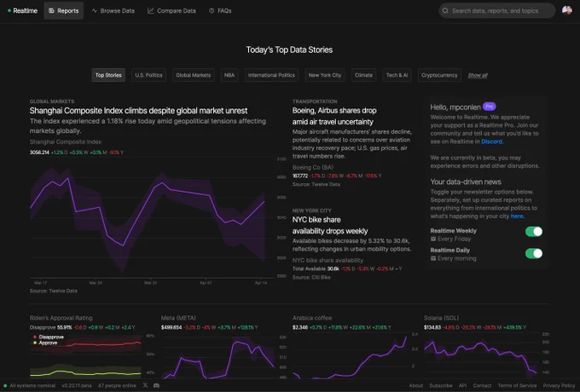Toggle the Realtime Weekly newsletter switch
Image resolution: width=580 pixels, height=392 pixels.
tap(534, 231)
